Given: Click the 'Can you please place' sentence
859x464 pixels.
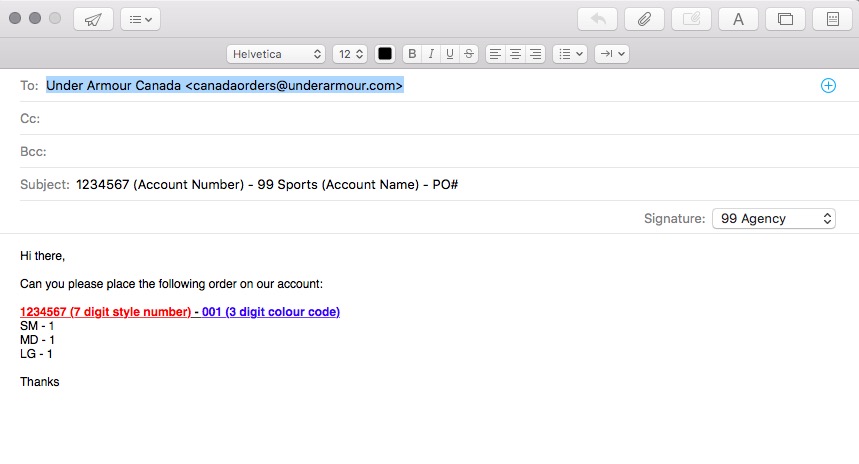Looking at the screenshot, I should point(171,284).
